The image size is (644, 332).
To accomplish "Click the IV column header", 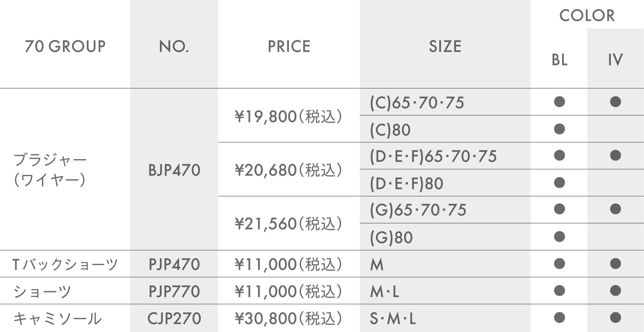I will point(615,60).
